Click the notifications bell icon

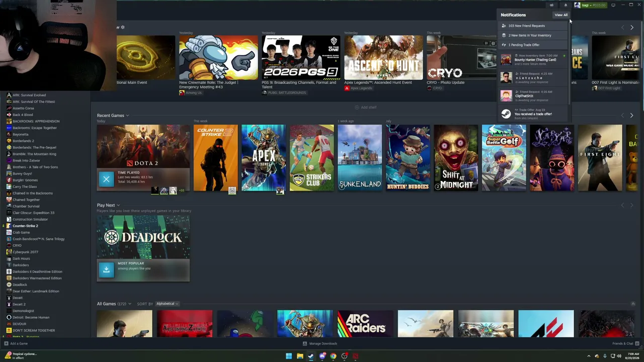[x=566, y=5]
